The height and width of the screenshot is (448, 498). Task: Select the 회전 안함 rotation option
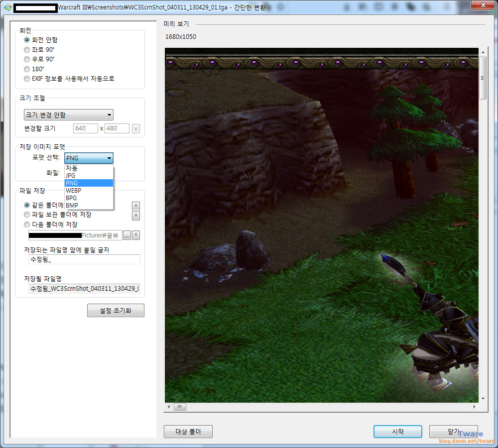[x=41, y=40]
